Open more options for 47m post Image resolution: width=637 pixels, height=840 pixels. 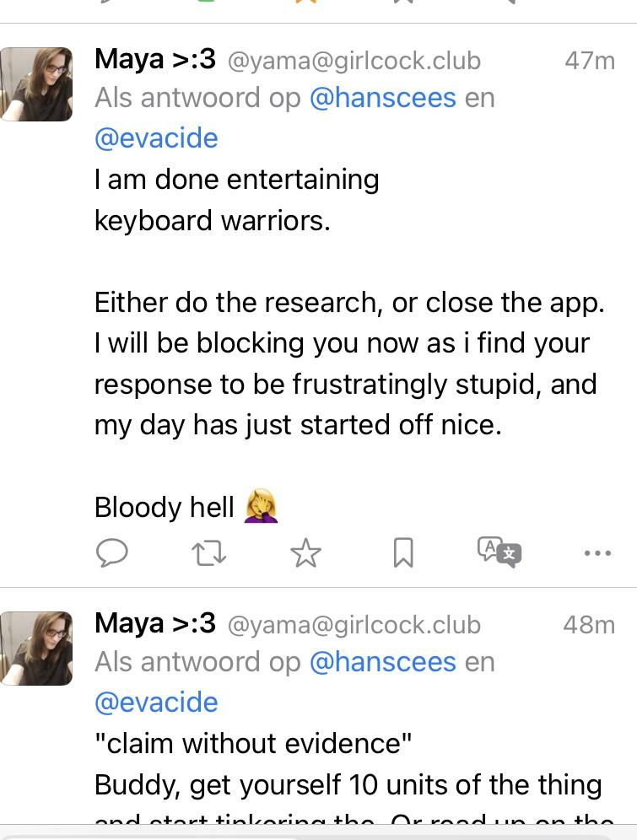coord(597,553)
